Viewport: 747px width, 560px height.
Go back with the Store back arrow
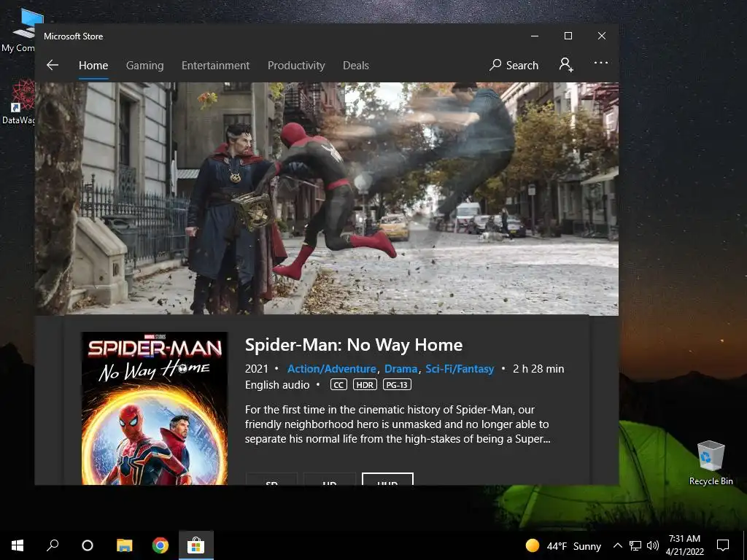coord(53,65)
